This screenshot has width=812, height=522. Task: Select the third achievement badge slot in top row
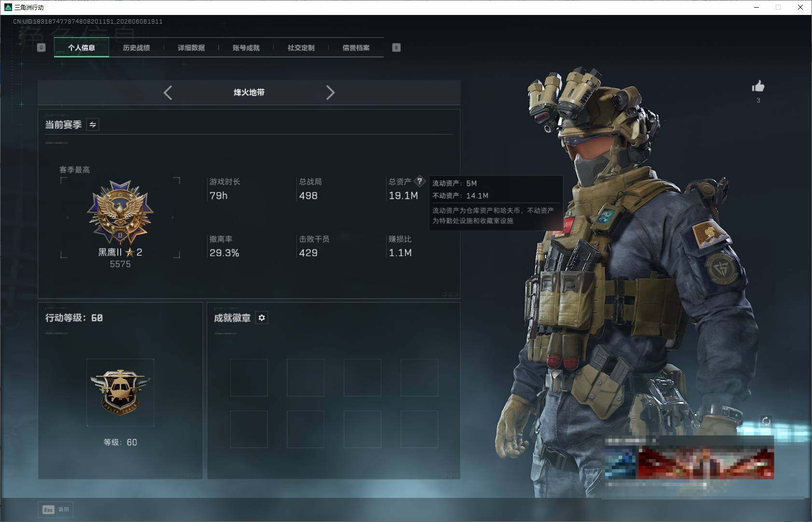coord(363,377)
